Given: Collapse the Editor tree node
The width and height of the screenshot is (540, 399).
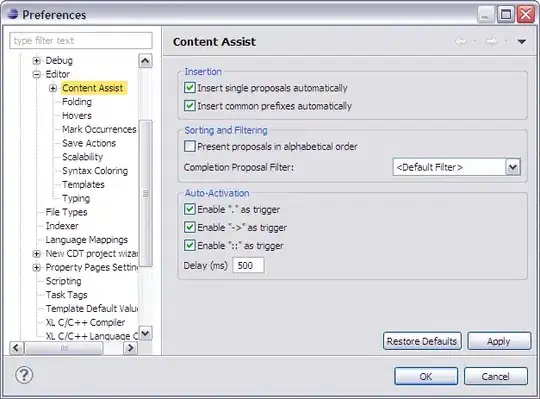Looking at the screenshot, I should coord(36,74).
